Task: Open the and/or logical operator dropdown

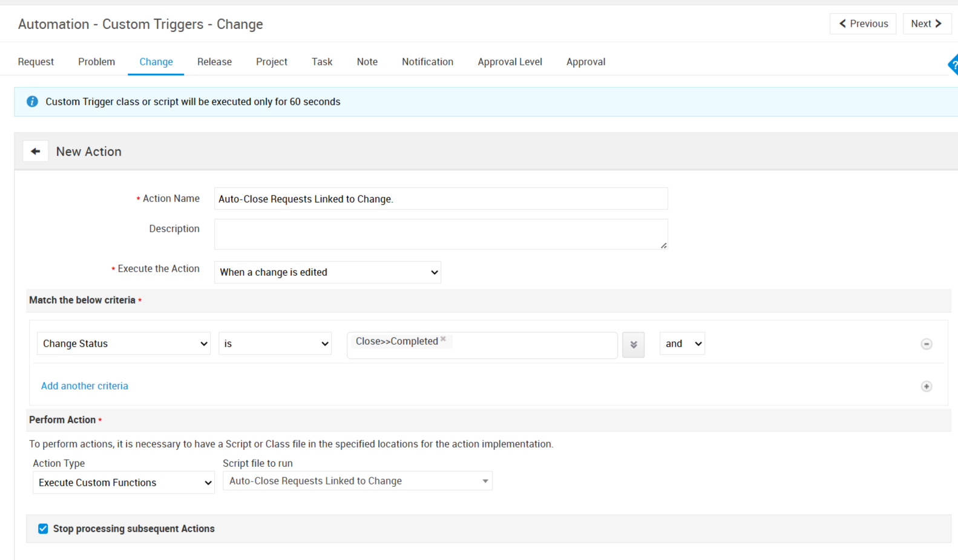Action: click(682, 343)
